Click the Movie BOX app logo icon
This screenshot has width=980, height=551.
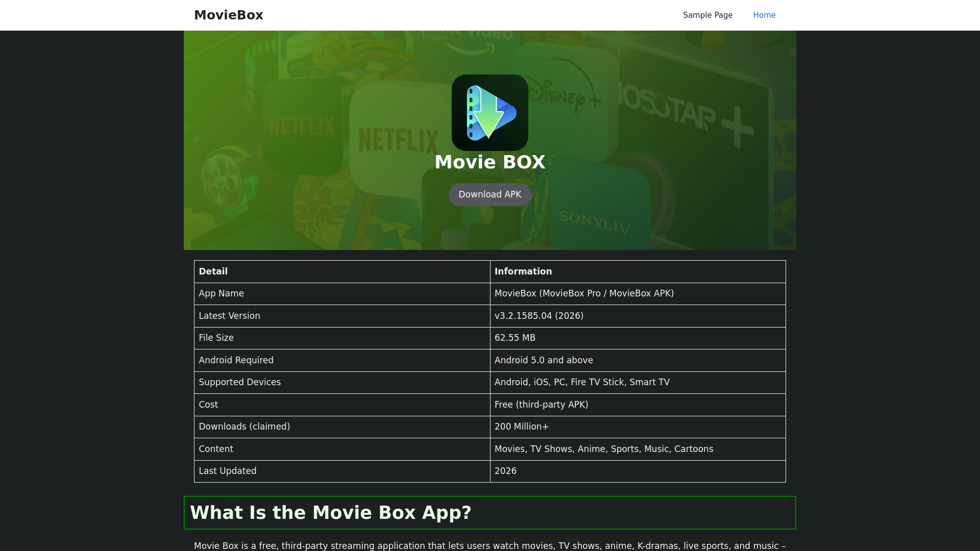[490, 113]
